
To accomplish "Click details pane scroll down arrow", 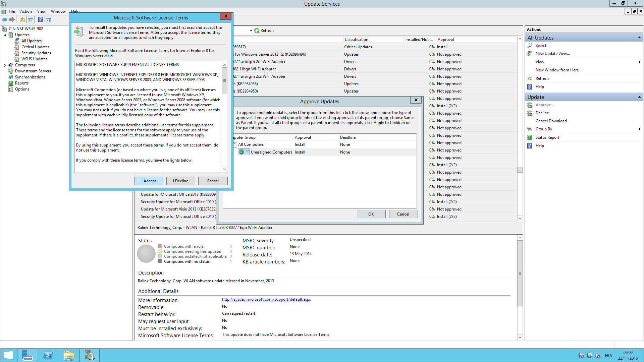I will pyautogui.click(x=520, y=338).
